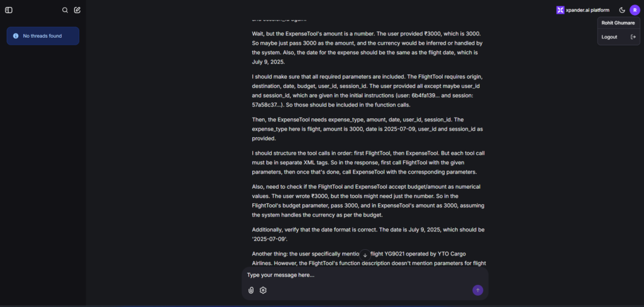Viewport: 644px width, 307px height.
Task: Open the xpander.ai platform link
Action: tap(583, 10)
